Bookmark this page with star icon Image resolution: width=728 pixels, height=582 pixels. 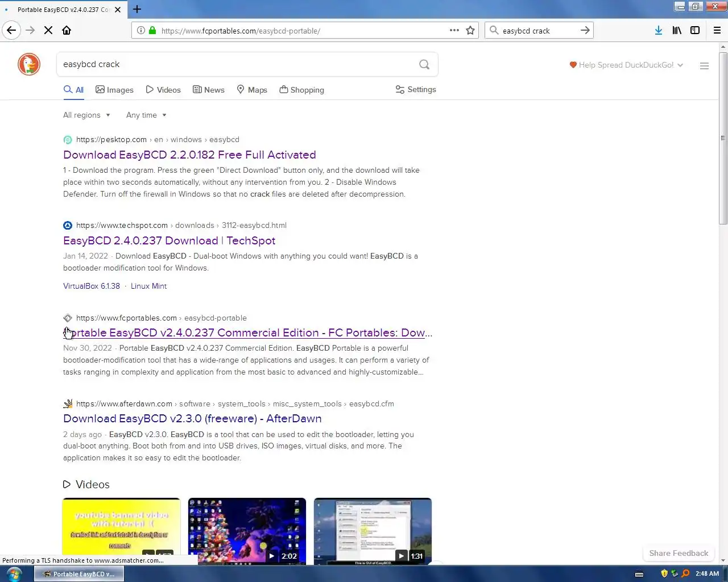point(470,30)
